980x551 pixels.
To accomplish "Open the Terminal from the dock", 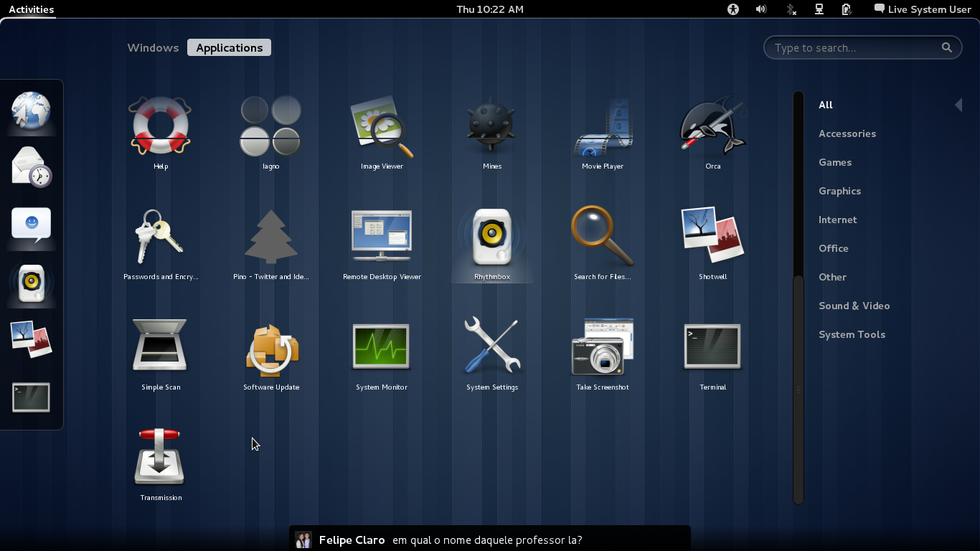I will click(x=31, y=397).
